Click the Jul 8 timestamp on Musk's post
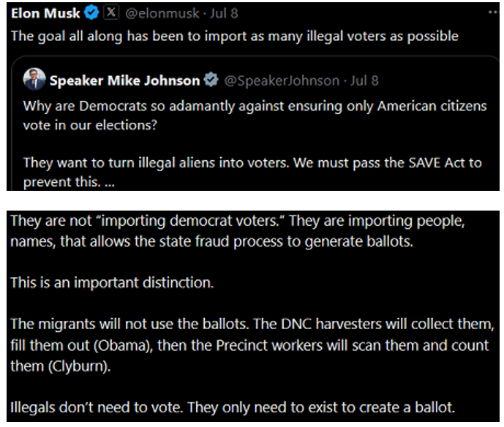The width and height of the screenshot is (504, 427). coord(224,13)
